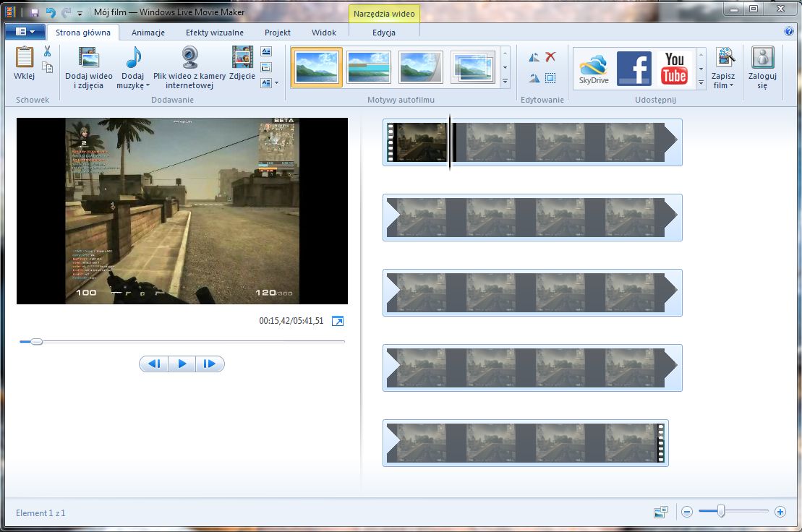
Task: Open the credits dropdown arrow
Action: (x=277, y=83)
